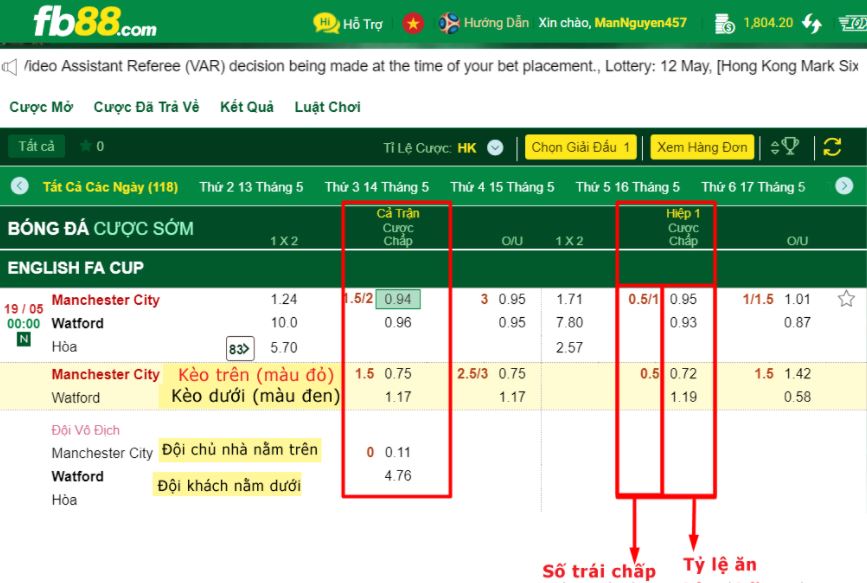Click the ENGLISH FA CUP league header
The height and width of the screenshot is (583, 867).
[x=76, y=268]
